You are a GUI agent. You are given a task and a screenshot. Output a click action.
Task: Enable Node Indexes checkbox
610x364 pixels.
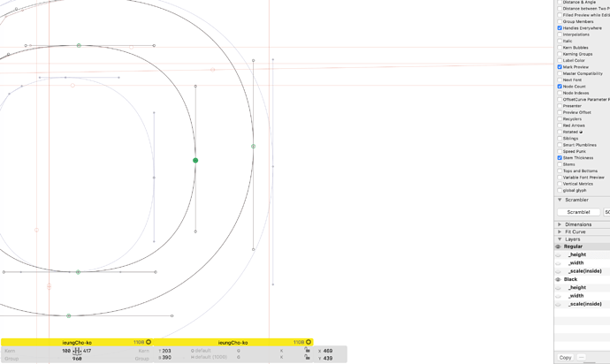[560, 93]
